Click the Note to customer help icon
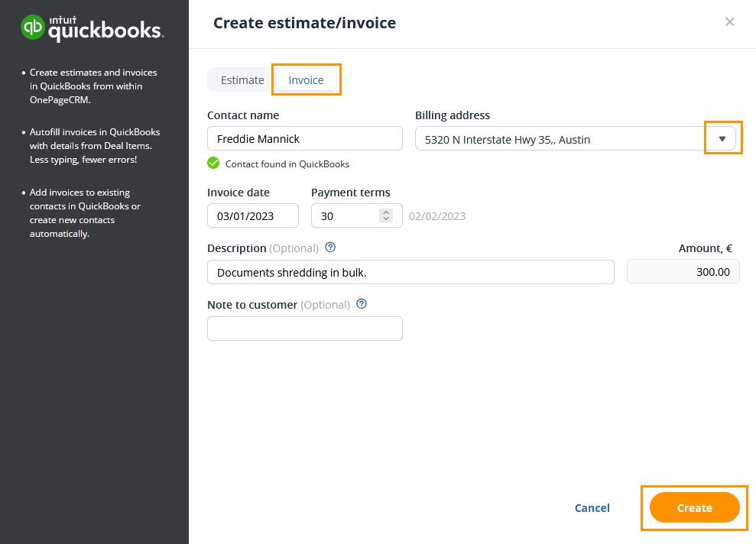 click(x=362, y=304)
